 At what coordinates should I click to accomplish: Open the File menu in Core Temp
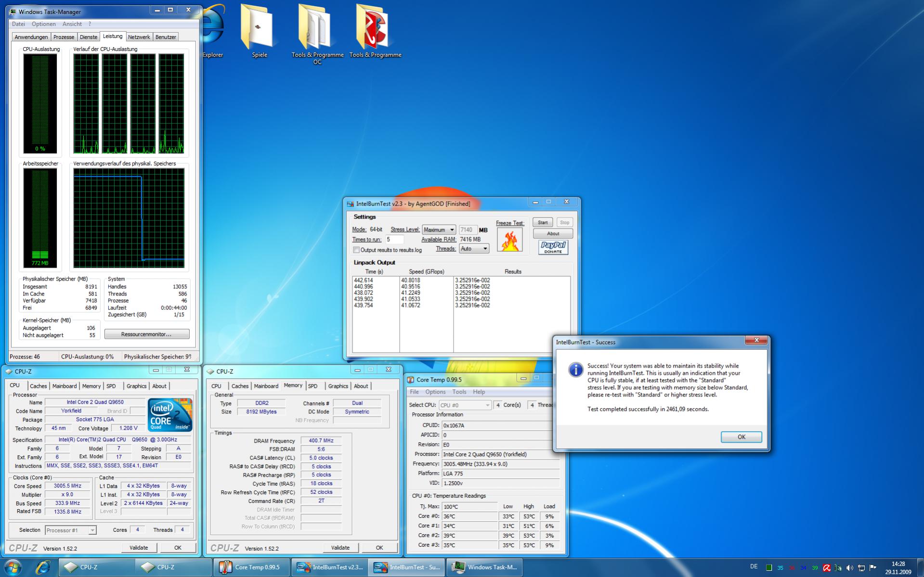[x=414, y=392]
